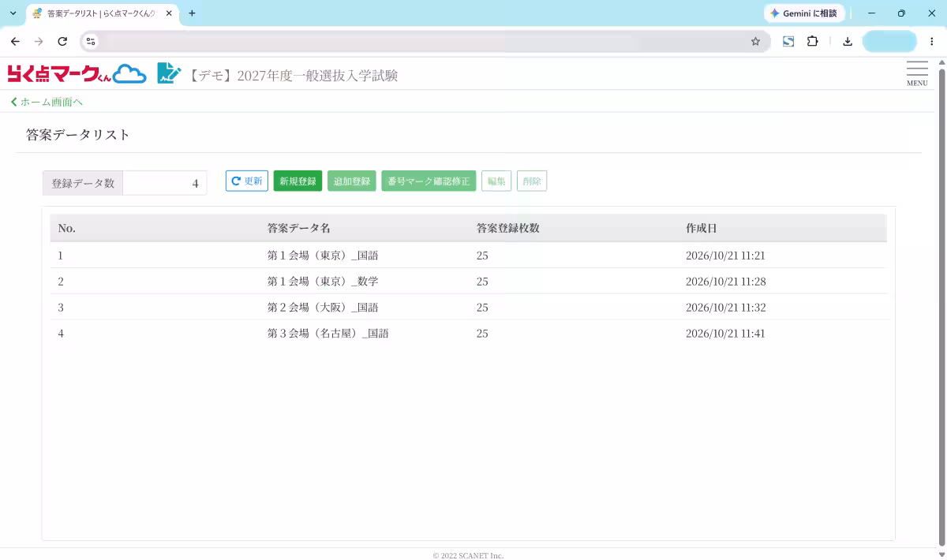
Task: Go forward using browser forward arrow
Action: [x=39, y=42]
